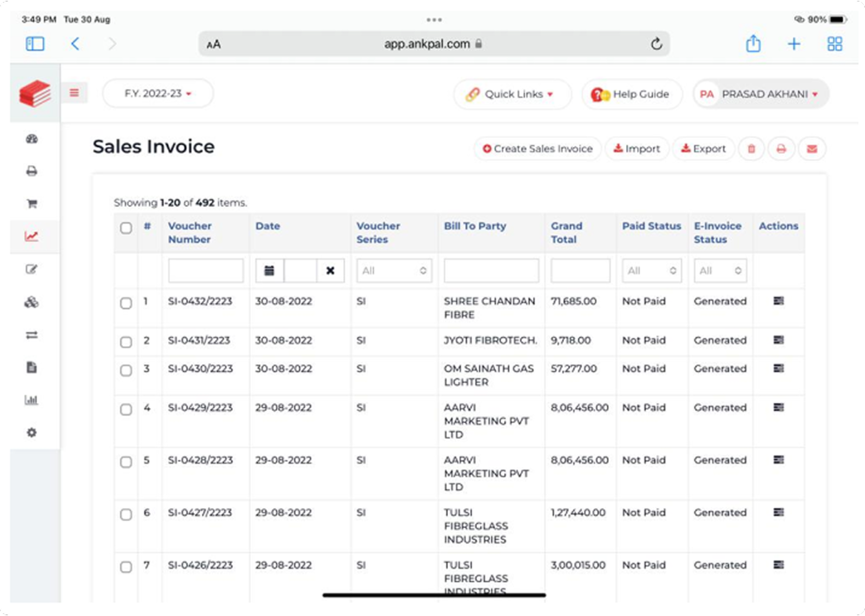Click the print icon beside Export
This screenshot has height=616, width=865.
(x=781, y=149)
